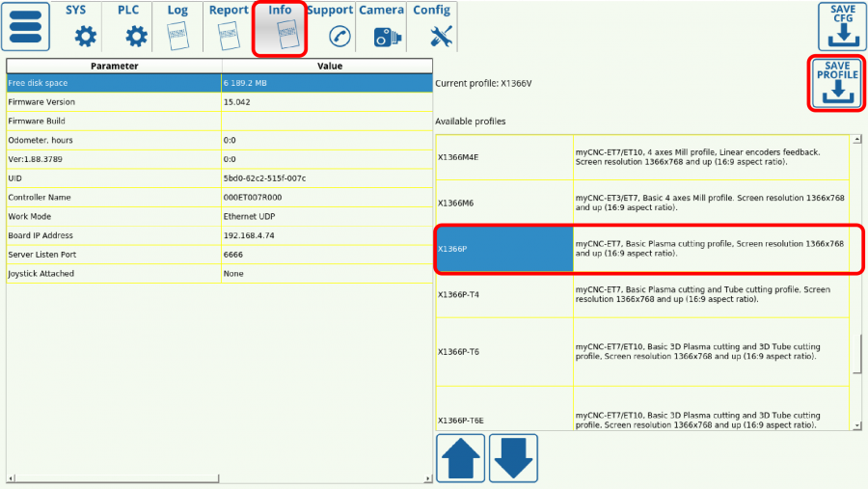
Task: Select the X1366P-T4 tube cutting profile
Action: (503, 294)
